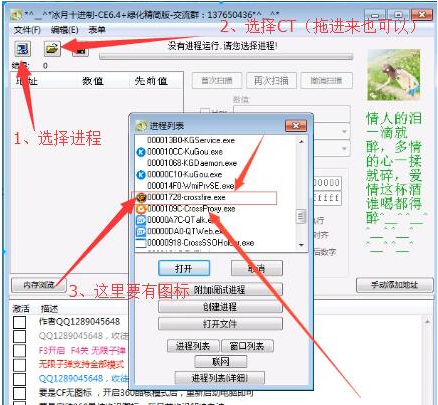Toggle checkbox for 要是CF无图标 entry
This screenshot has width=438, height=405.
coord(19,393)
